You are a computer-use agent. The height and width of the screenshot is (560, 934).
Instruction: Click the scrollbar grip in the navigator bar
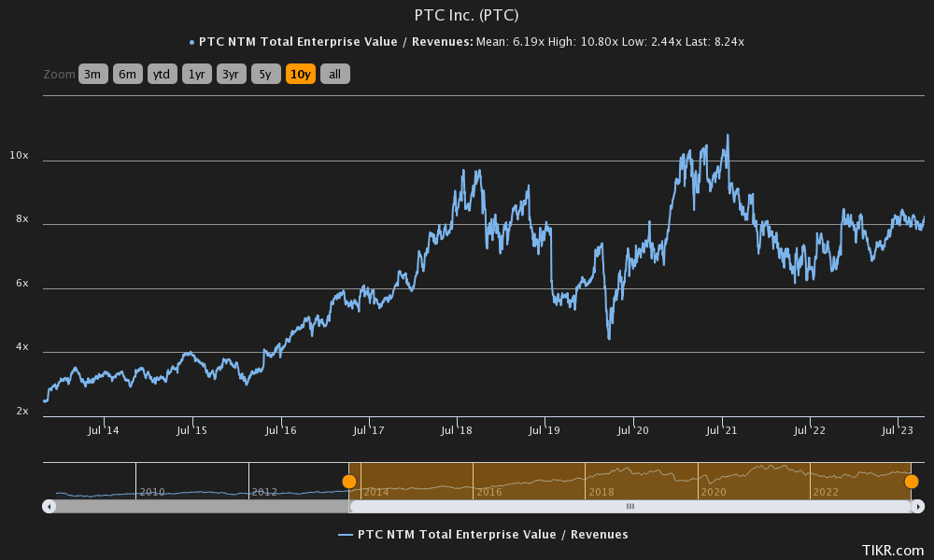(x=630, y=506)
